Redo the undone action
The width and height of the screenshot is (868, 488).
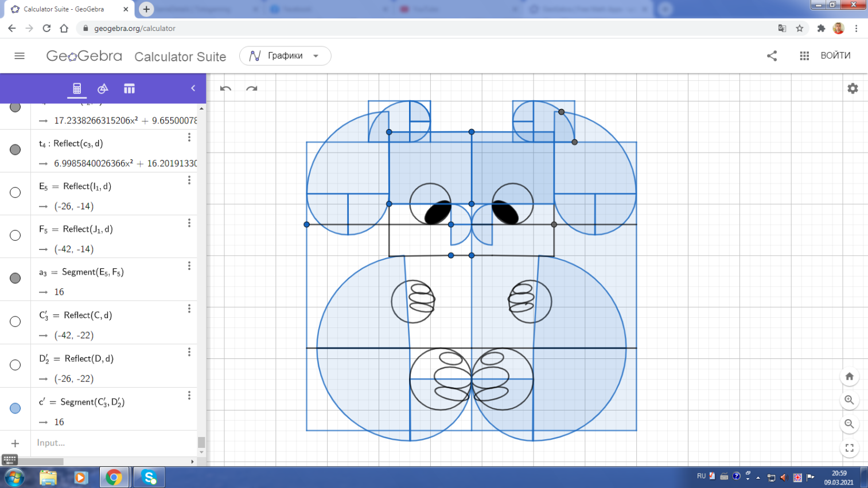(251, 88)
